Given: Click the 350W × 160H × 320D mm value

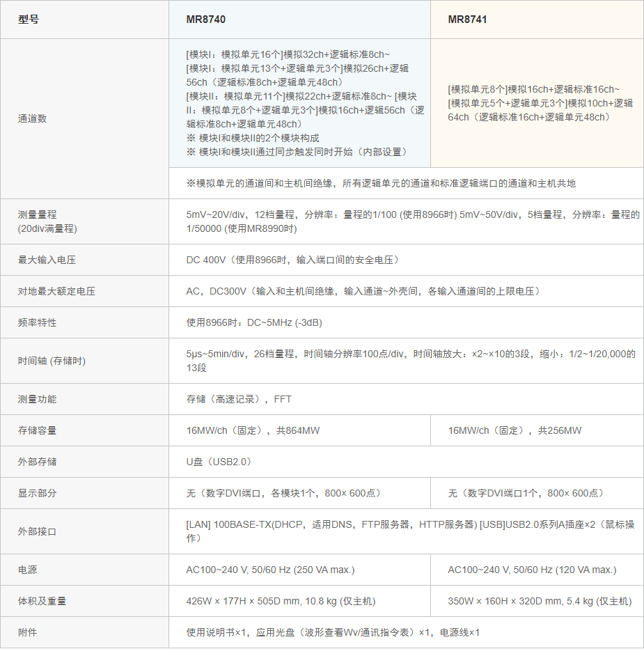Looking at the screenshot, I should point(540,602).
